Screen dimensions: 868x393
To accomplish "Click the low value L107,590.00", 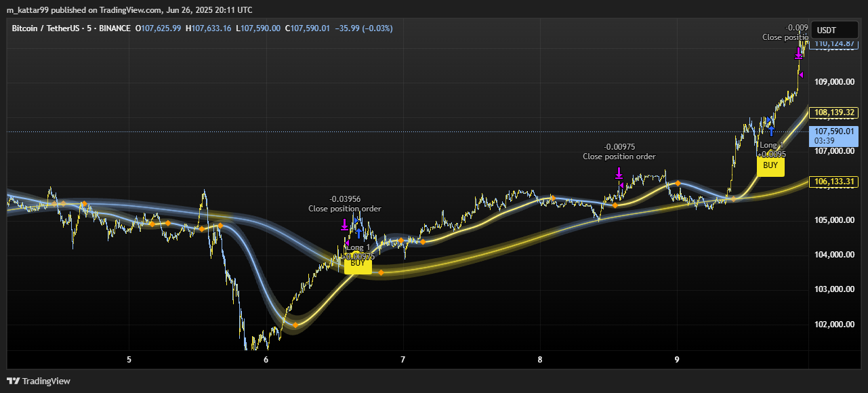I will [258, 28].
